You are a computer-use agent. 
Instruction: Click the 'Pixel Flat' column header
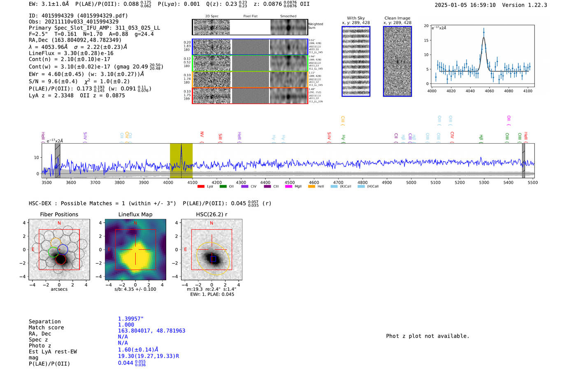pyautogui.click(x=251, y=16)
